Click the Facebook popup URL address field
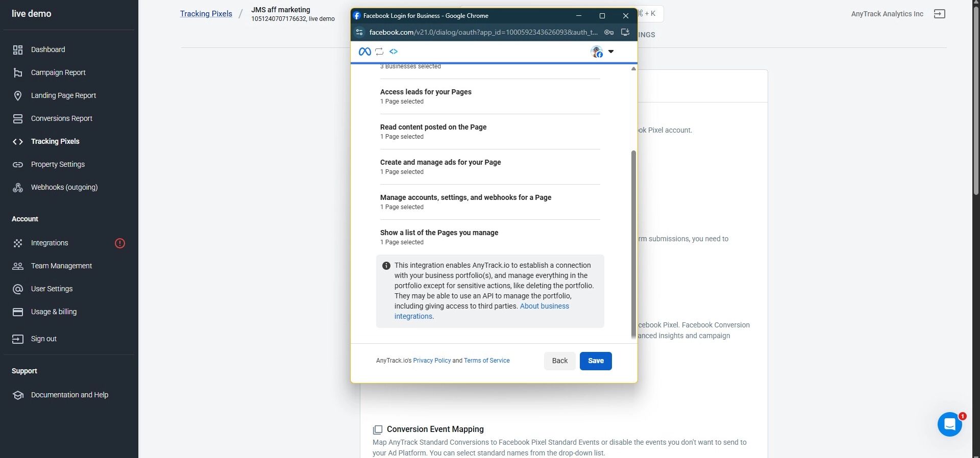 483,32
